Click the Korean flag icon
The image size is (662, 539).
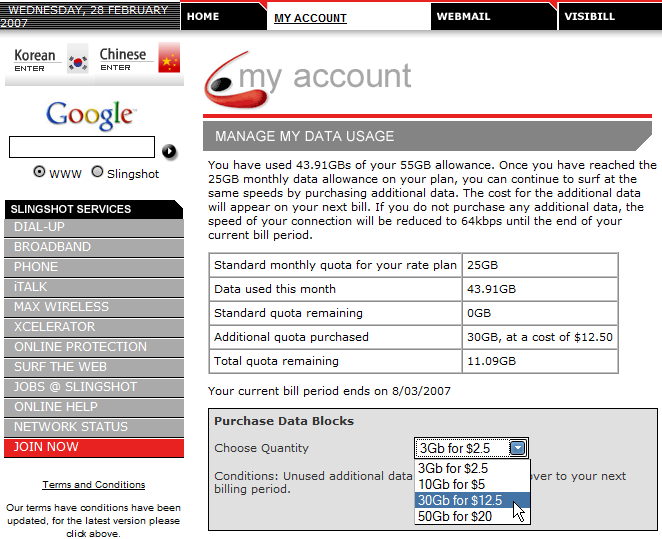(78, 58)
